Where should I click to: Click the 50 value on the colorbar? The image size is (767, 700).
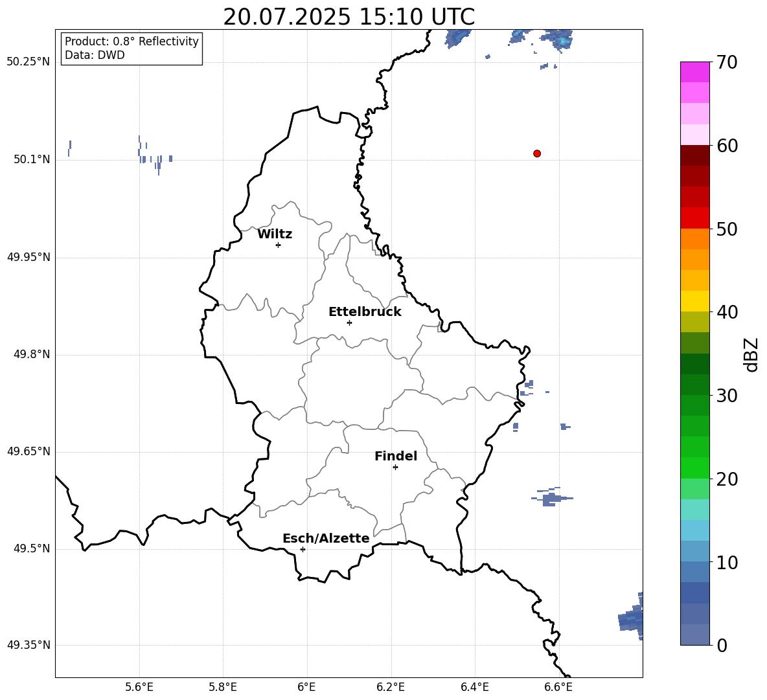[727, 229]
